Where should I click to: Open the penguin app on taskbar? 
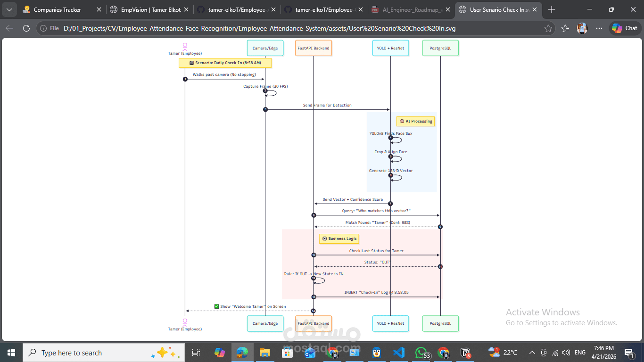click(x=377, y=353)
